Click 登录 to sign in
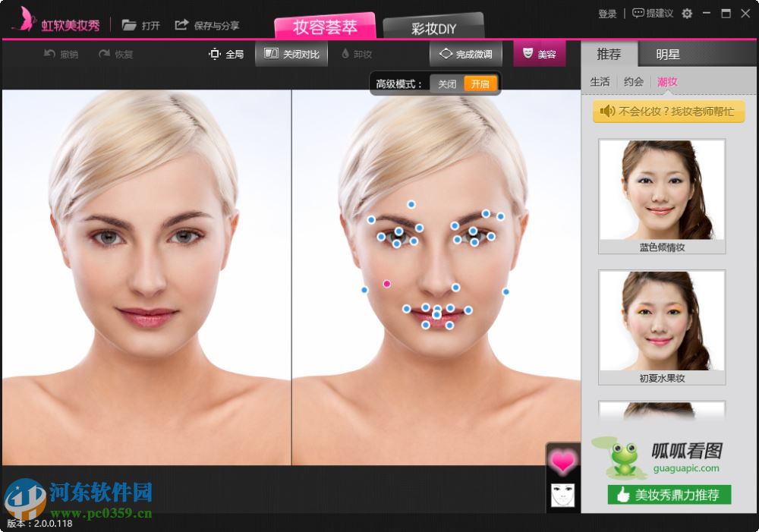 [607, 14]
